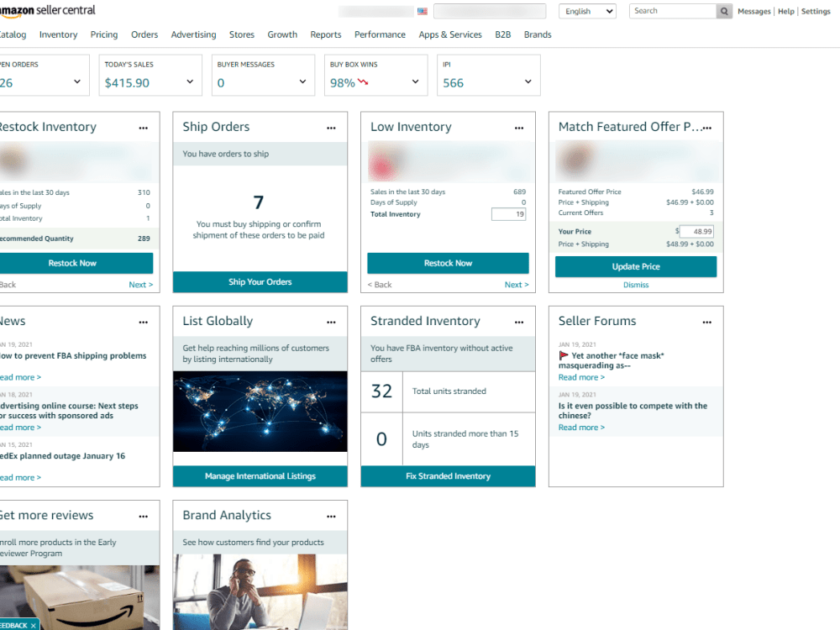Click Fix Stranded Inventory button
The height and width of the screenshot is (630, 840).
click(448, 476)
